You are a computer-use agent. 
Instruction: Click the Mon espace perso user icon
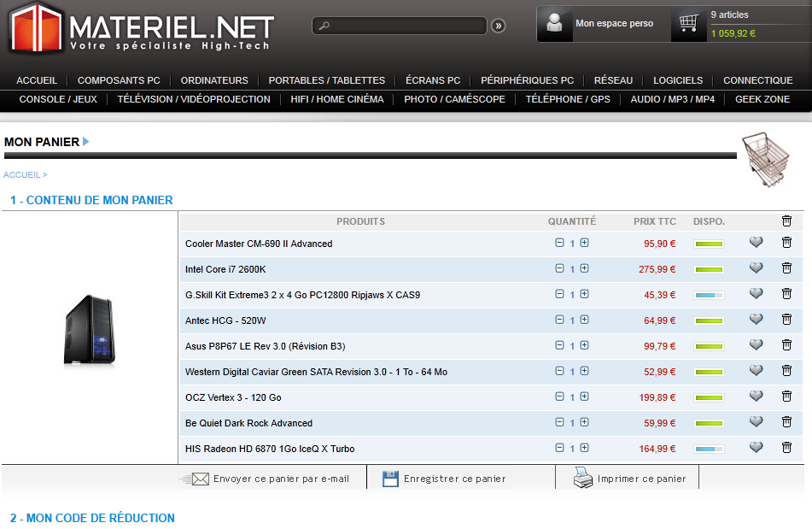click(555, 24)
